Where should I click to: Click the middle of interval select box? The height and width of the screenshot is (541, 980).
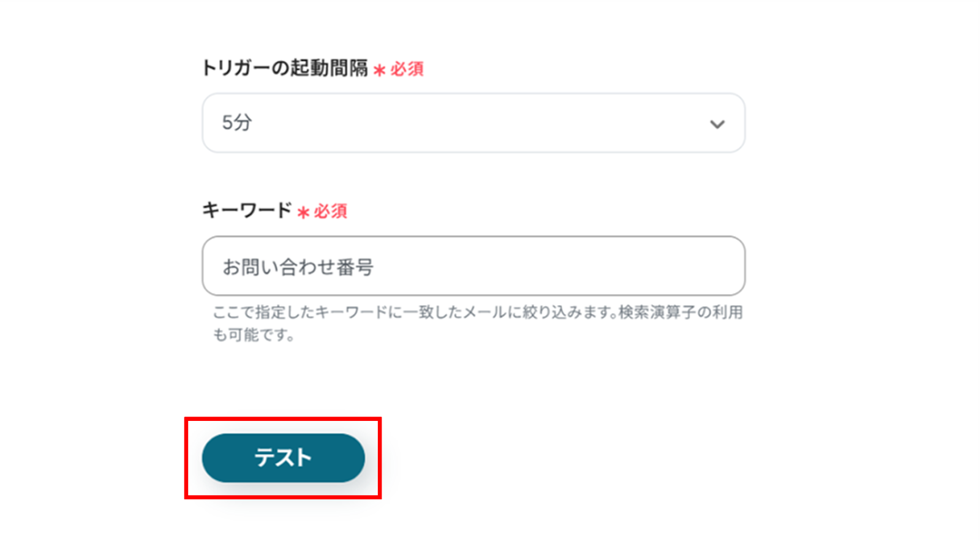[473, 123]
